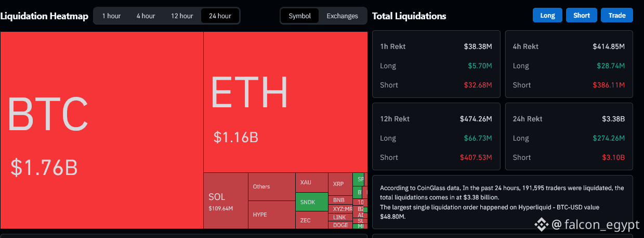Click the XAU heatmap tile
This screenshot has width=644, height=238.
click(x=311, y=182)
